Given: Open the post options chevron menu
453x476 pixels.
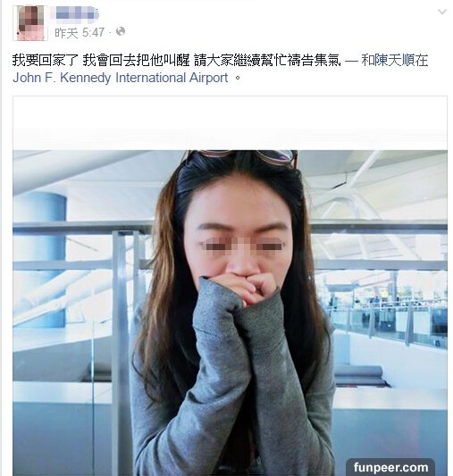Looking at the screenshot, I should pos(442,13).
